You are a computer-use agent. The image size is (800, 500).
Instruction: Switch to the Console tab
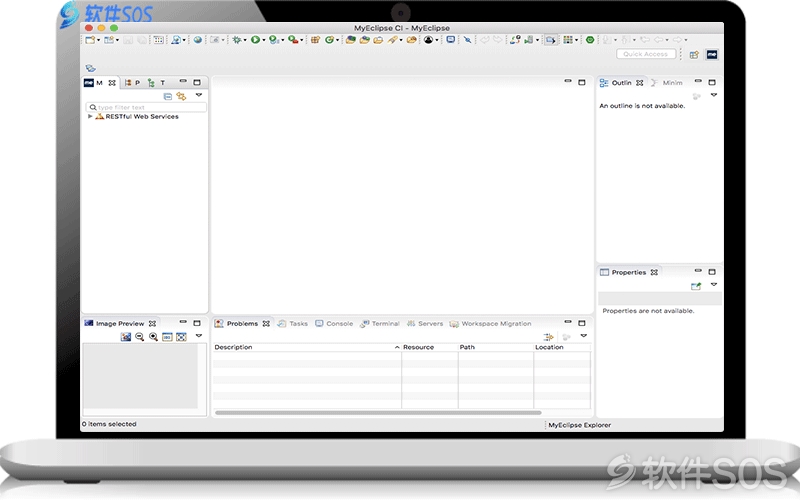point(334,323)
